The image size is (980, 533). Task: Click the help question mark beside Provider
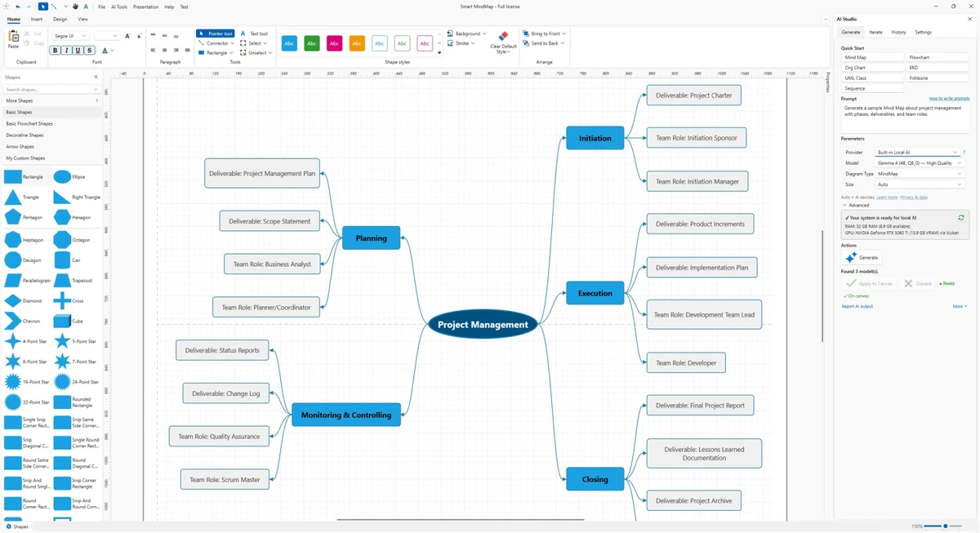coord(964,152)
